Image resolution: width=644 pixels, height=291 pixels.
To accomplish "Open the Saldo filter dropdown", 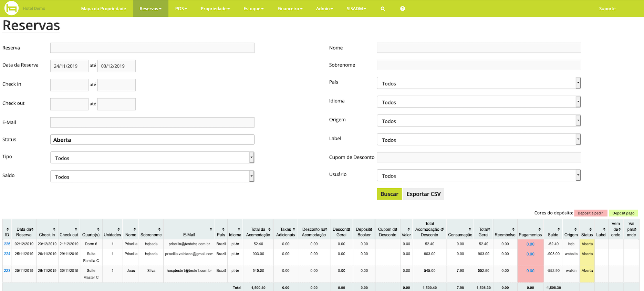I will coord(152,177).
